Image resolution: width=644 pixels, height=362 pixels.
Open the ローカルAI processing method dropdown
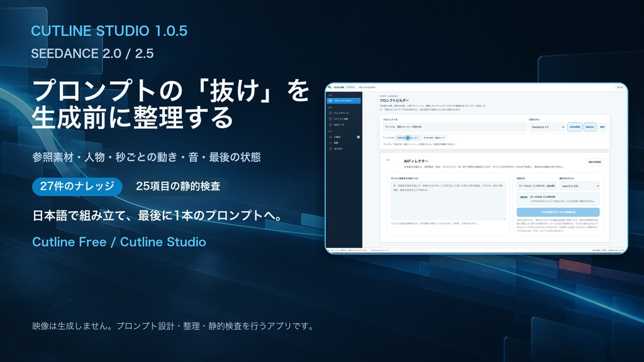pos(536,186)
